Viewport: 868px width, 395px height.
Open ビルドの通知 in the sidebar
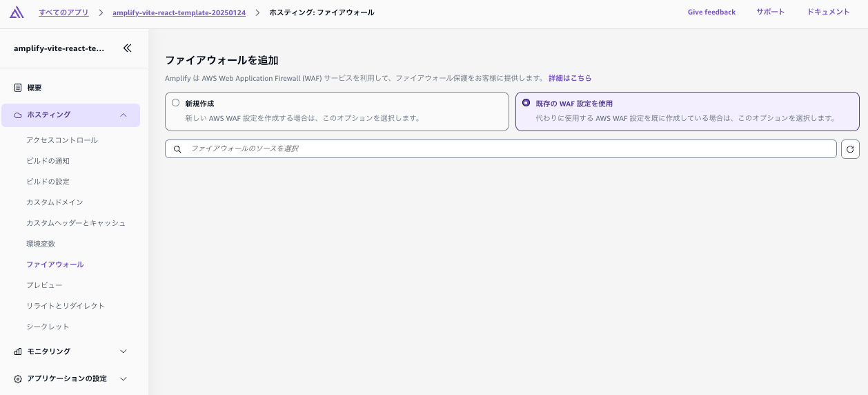point(48,161)
